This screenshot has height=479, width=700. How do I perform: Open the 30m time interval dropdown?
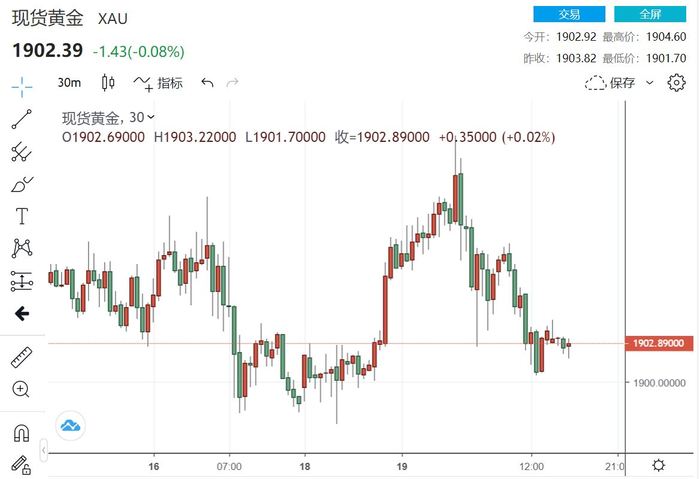tap(69, 83)
